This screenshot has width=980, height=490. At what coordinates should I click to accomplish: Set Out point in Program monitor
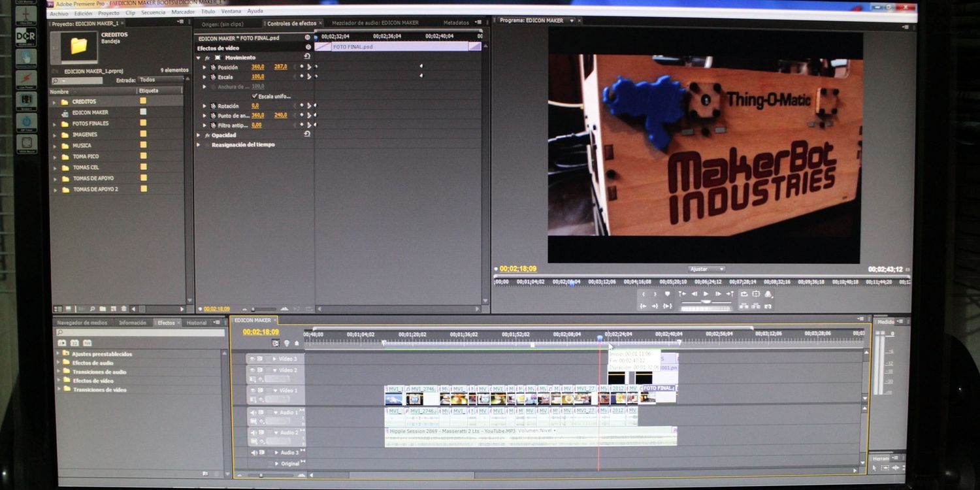click(x=655, y=294)
